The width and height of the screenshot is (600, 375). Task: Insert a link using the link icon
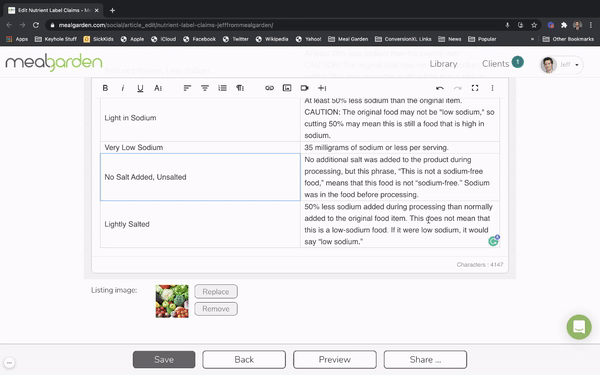point(269,88)
